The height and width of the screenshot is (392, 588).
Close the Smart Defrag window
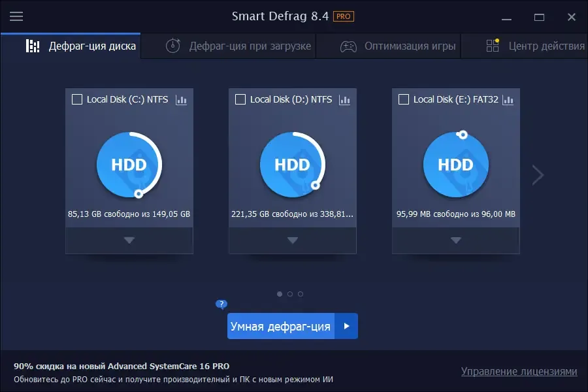572,17
